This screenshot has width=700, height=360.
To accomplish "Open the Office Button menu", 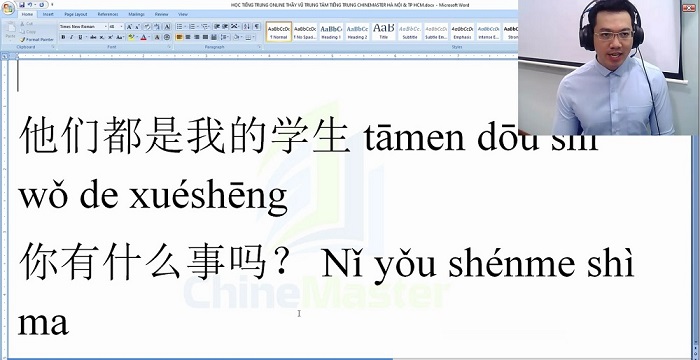I will coord(8,8).
